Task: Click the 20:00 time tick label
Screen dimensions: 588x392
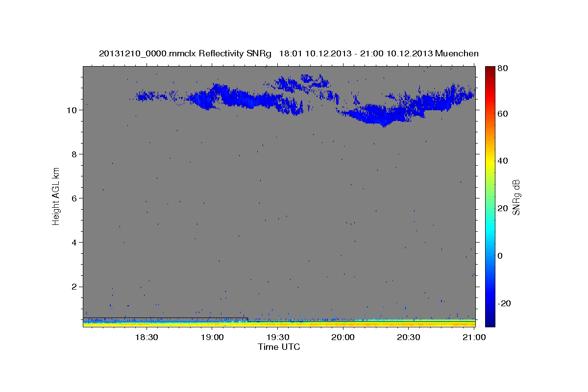Action: (x=343, y=338)
